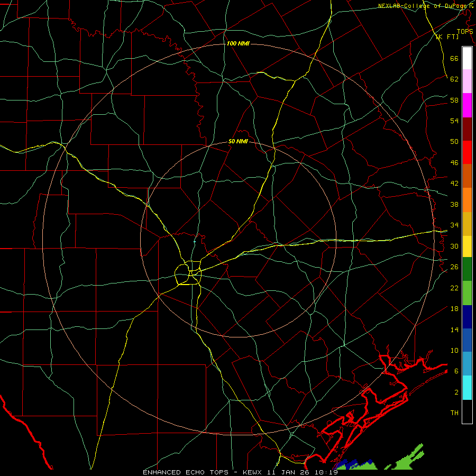
Task: Click the "K FT" units label
Action: [447, 36]
